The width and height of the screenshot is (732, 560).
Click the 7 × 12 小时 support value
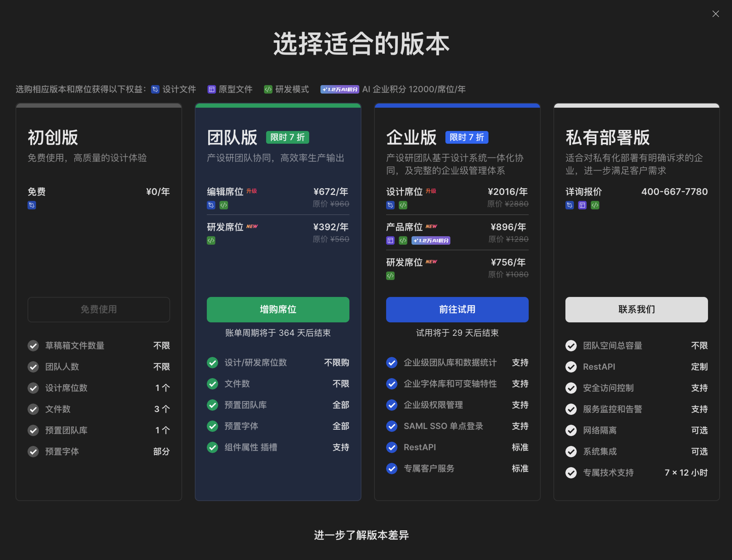coord(686,473)
